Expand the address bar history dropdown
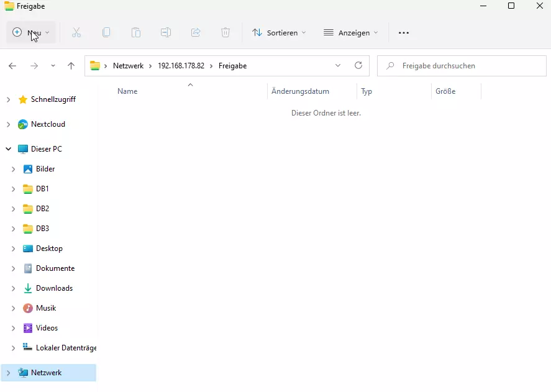Screen dimensions: 551x392 click(338, 65)
